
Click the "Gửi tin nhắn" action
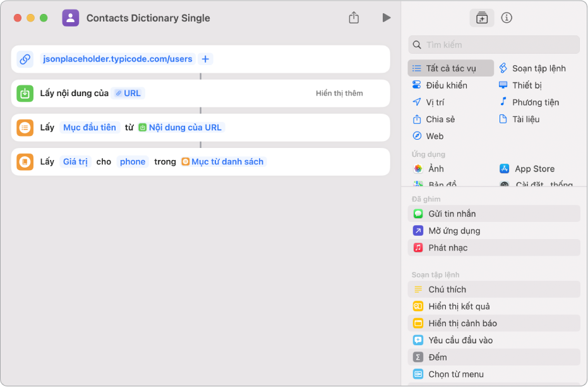point(452,214)
